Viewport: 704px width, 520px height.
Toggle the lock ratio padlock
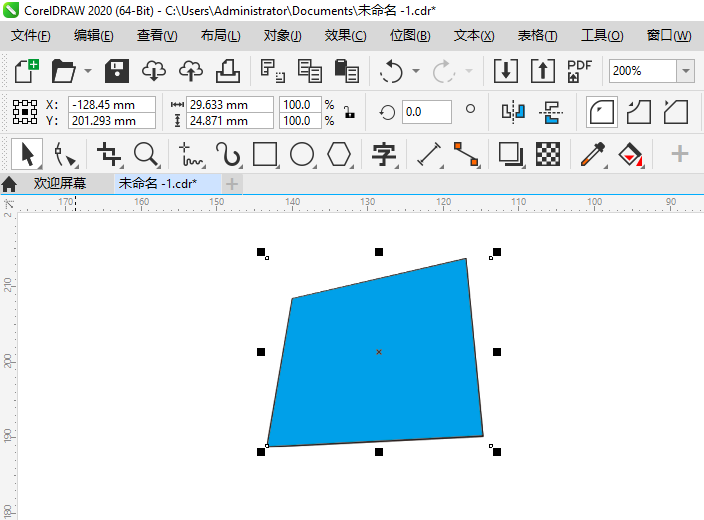click(349, 112)
